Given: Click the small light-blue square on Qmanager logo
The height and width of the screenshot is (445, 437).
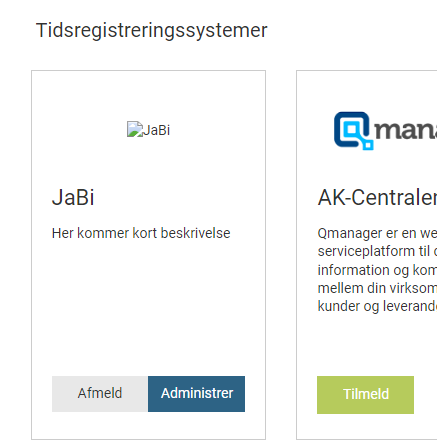Looking at the screenshot, I should [x=368, y=145].
